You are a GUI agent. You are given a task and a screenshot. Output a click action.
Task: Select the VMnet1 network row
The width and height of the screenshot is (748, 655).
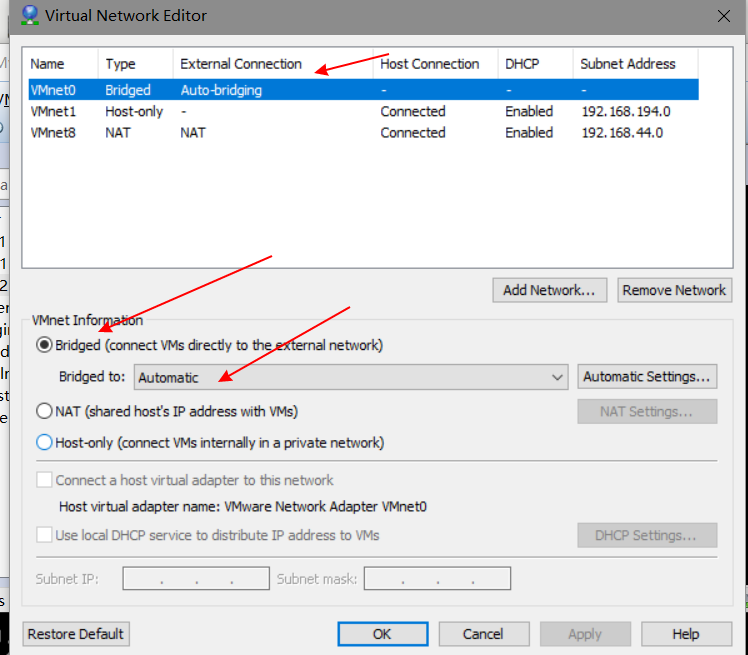click(364, 111)
